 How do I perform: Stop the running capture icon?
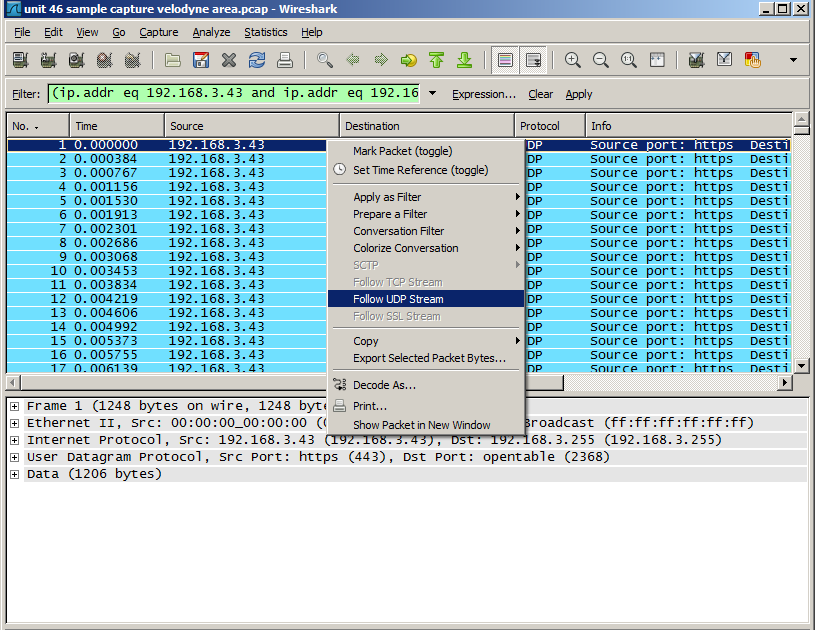click(104, 60)
